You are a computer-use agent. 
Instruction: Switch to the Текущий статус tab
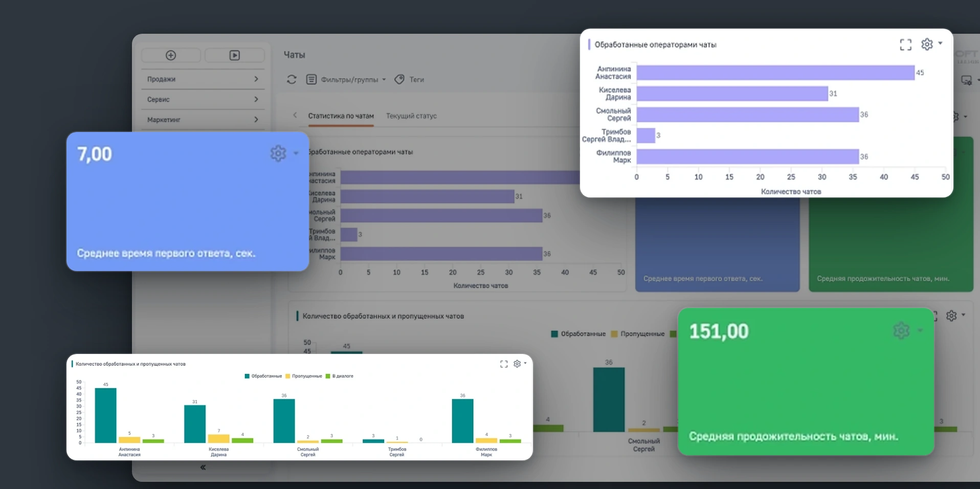click(x=411, y=116)
